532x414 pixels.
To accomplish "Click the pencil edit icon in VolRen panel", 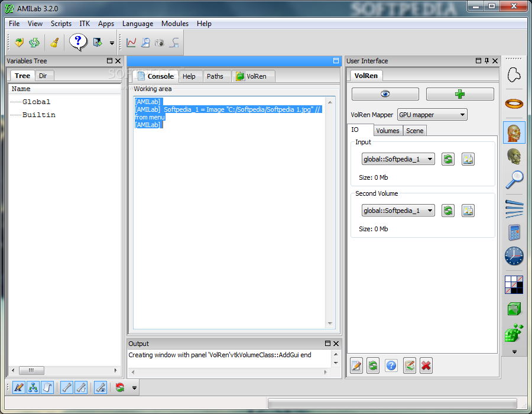I will [x=356, y=366].
